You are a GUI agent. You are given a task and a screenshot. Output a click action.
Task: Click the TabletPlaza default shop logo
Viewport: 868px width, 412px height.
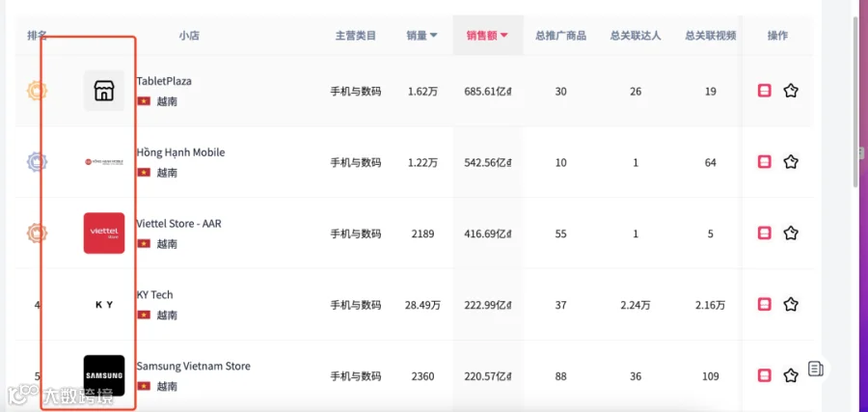[104, 91]
